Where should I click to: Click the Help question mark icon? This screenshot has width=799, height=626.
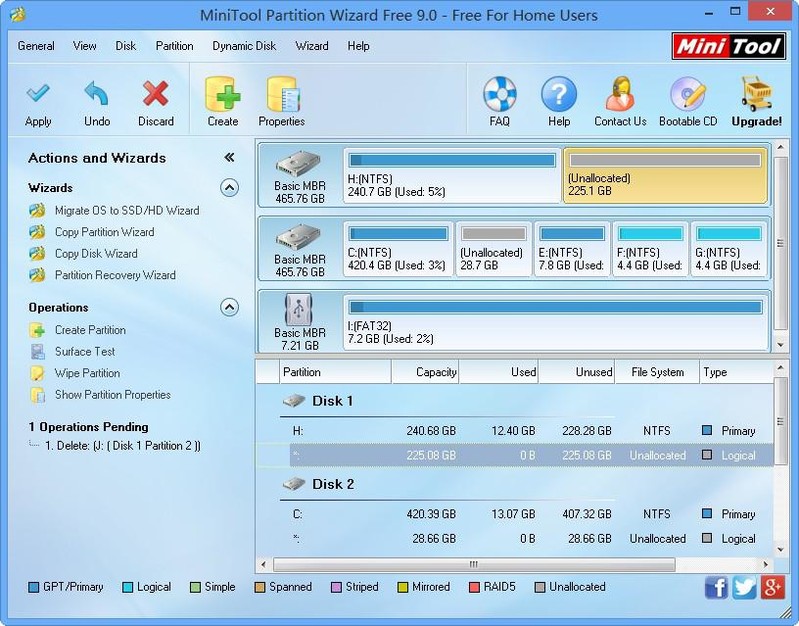(559, 94)
